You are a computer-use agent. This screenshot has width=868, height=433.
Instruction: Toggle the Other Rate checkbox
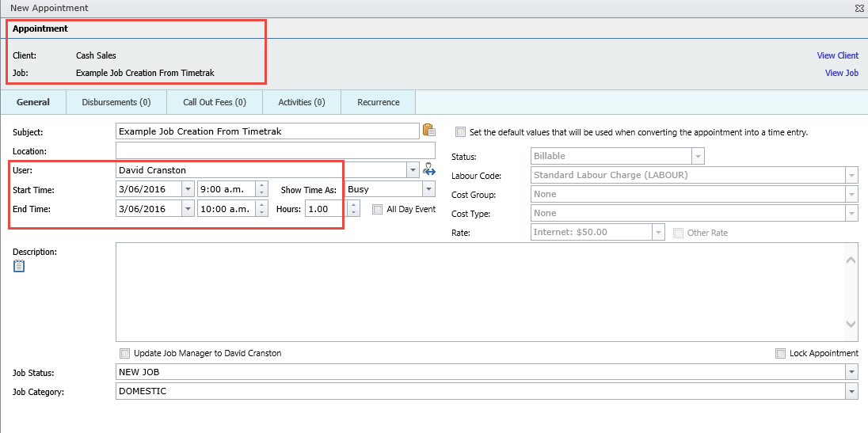[678, 233]
